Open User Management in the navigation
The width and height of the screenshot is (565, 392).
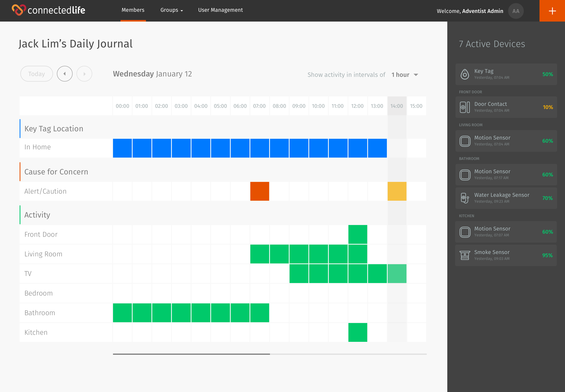(220, 10)
